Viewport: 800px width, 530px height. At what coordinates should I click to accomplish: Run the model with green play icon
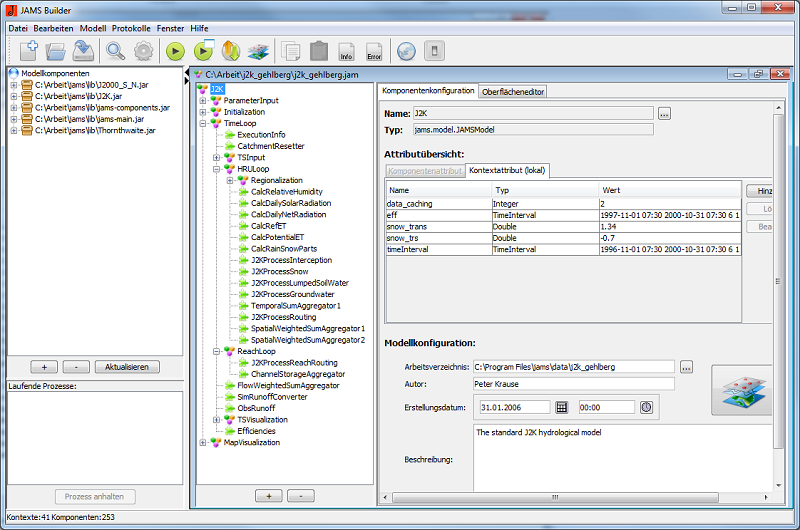[175, 51]
